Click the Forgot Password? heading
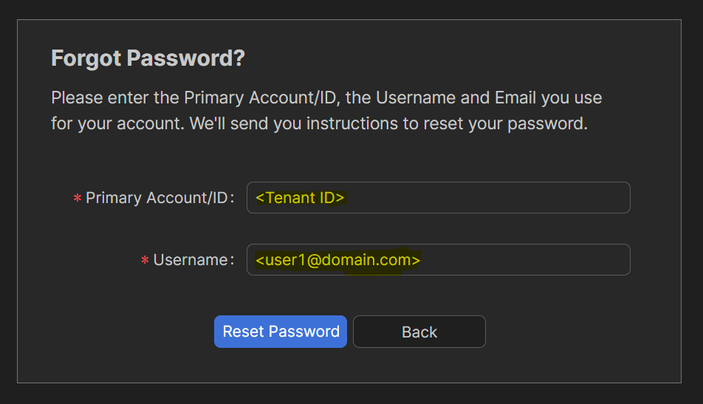The width and height of the screenshot is (703, 404). pos(148,59)
